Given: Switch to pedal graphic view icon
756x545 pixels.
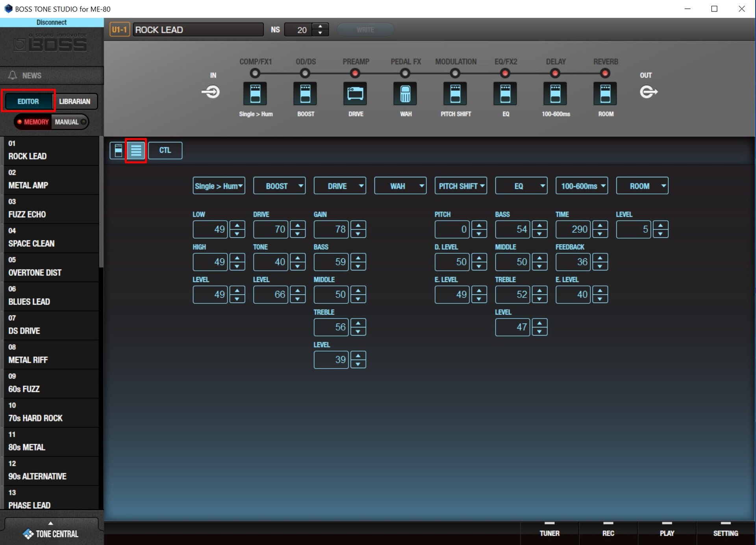Looking at the screenshot, I should tap(118, 150).
